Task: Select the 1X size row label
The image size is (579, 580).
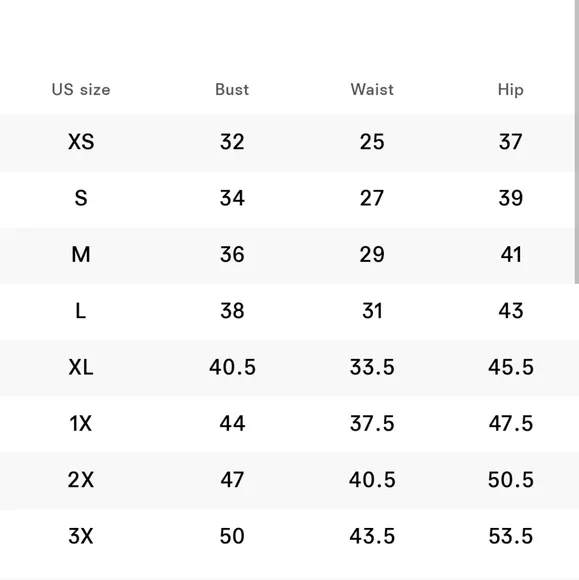Action: pos(81,423)
